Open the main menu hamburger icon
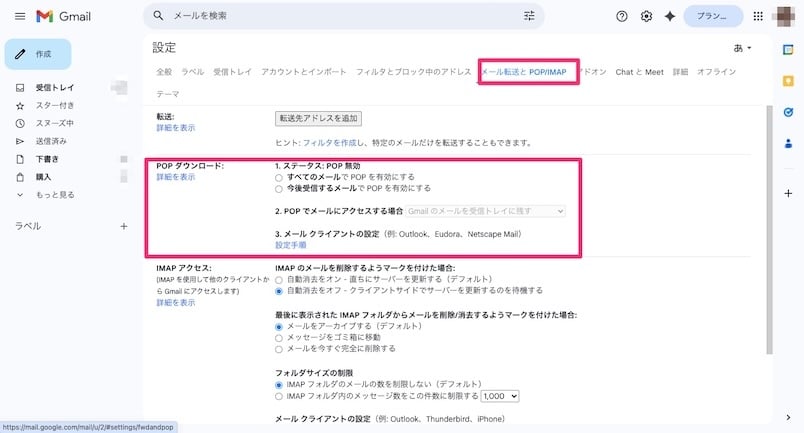Image resolution: width=804 pixels, height=433 pixels. pos(19,16)
